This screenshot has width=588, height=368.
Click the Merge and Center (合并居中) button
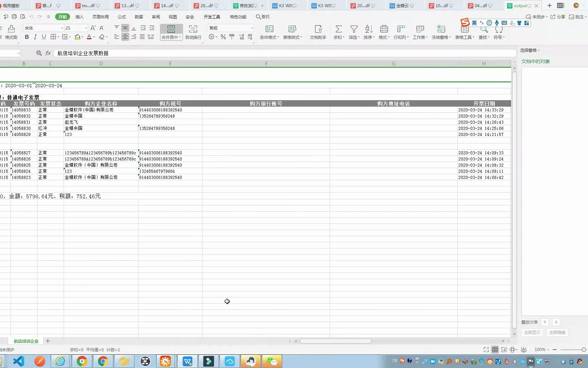(x=171, y=32)
